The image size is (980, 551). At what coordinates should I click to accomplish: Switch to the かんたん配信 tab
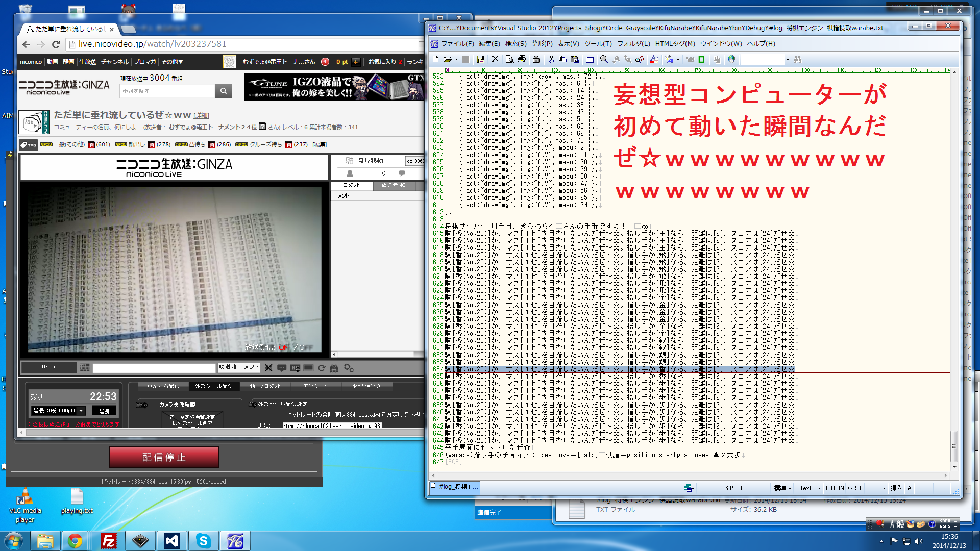pyautogui.click(x=163, y=386)
